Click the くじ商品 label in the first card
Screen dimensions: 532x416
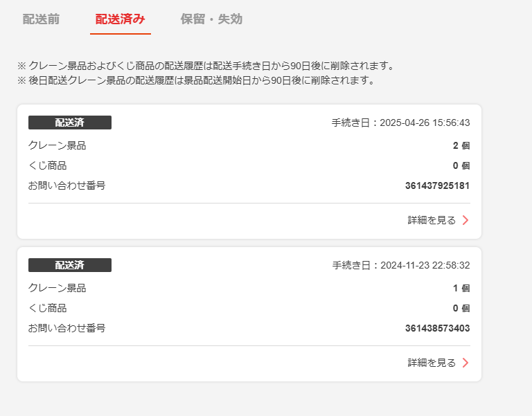pos(48,165)
